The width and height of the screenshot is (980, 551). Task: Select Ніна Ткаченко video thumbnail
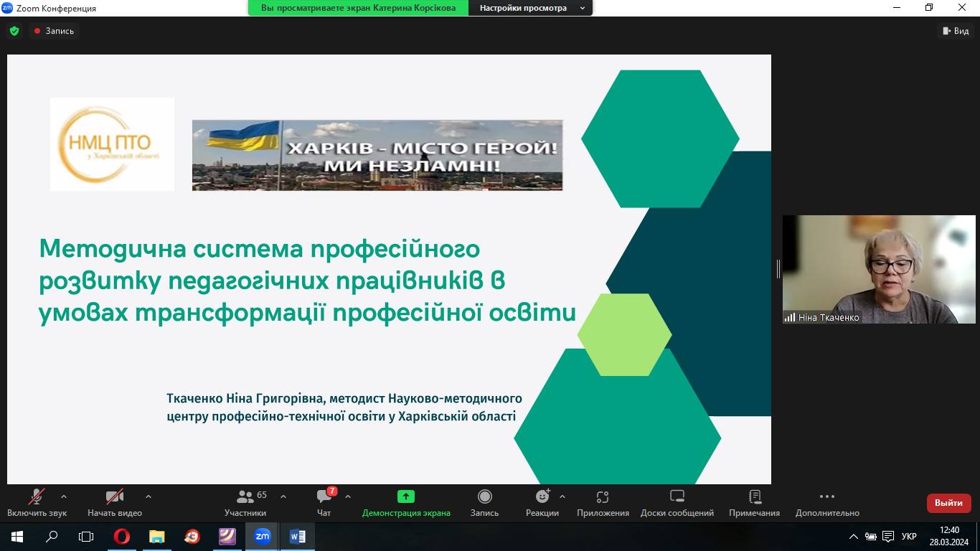879,269
